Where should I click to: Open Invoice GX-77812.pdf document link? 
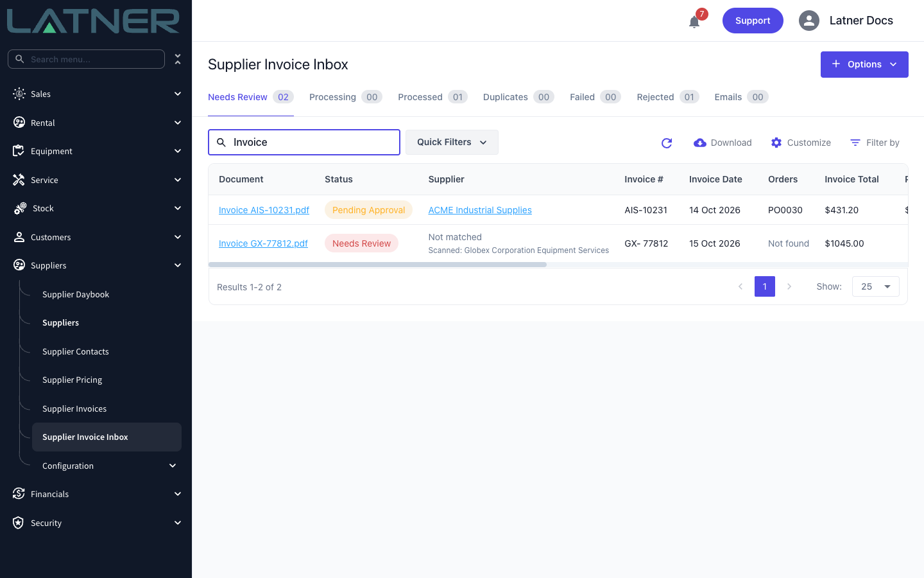pyautogui.click(x=263, y=243)
